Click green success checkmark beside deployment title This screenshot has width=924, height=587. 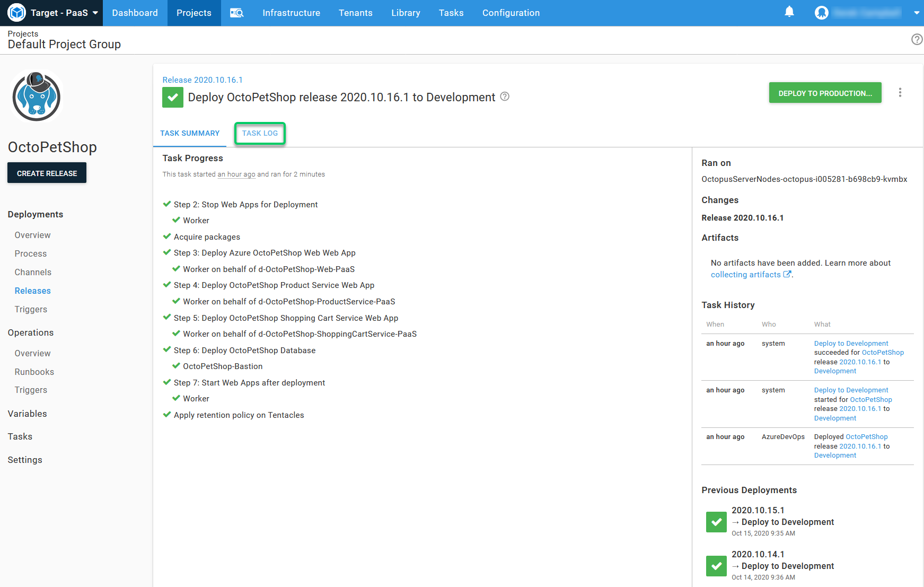click(173, 98)
